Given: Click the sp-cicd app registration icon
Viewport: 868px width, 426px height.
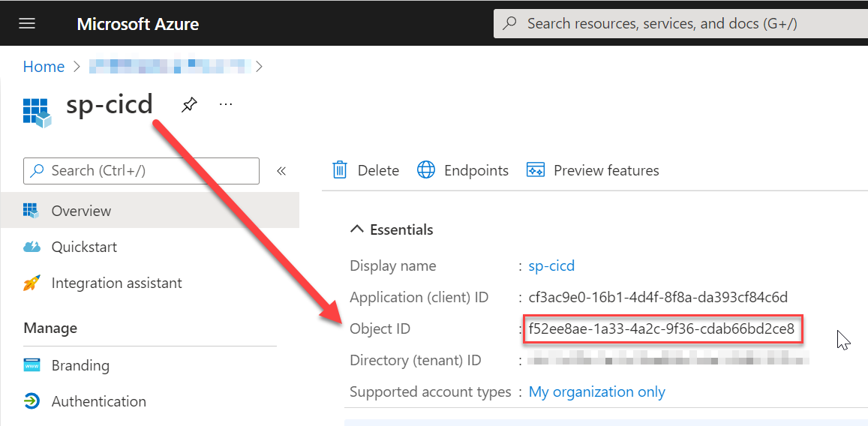Looking at the screenshot, I should (37, 112).
